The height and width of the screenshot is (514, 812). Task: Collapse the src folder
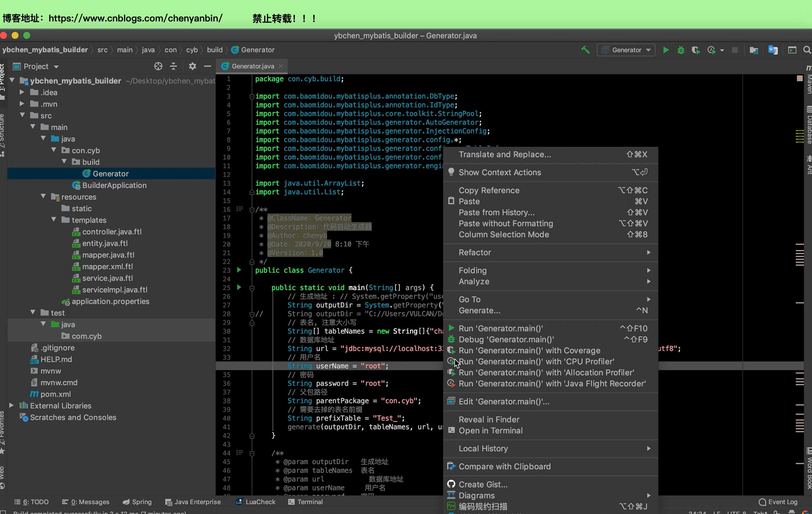coord(22,115)
